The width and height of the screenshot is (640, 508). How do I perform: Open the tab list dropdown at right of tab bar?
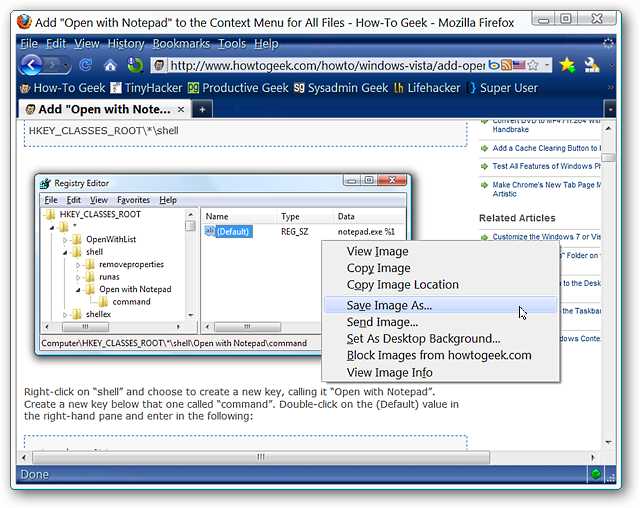(x=610, y=109)
